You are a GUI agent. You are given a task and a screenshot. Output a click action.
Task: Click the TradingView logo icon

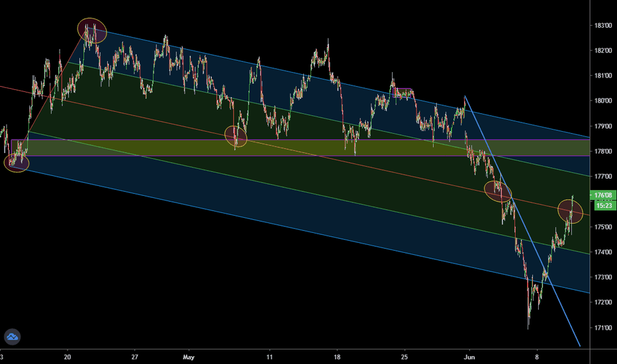pyautogui.click(x=12, y=337)
